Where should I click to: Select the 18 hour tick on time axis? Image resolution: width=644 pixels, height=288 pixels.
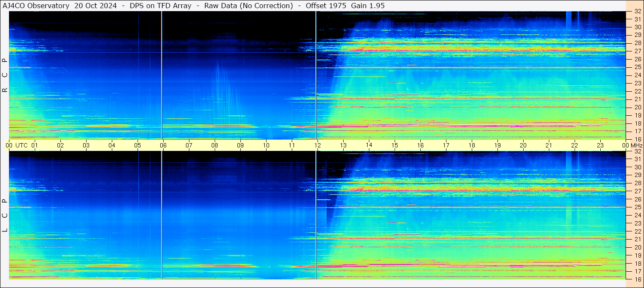tap(472, 145)
